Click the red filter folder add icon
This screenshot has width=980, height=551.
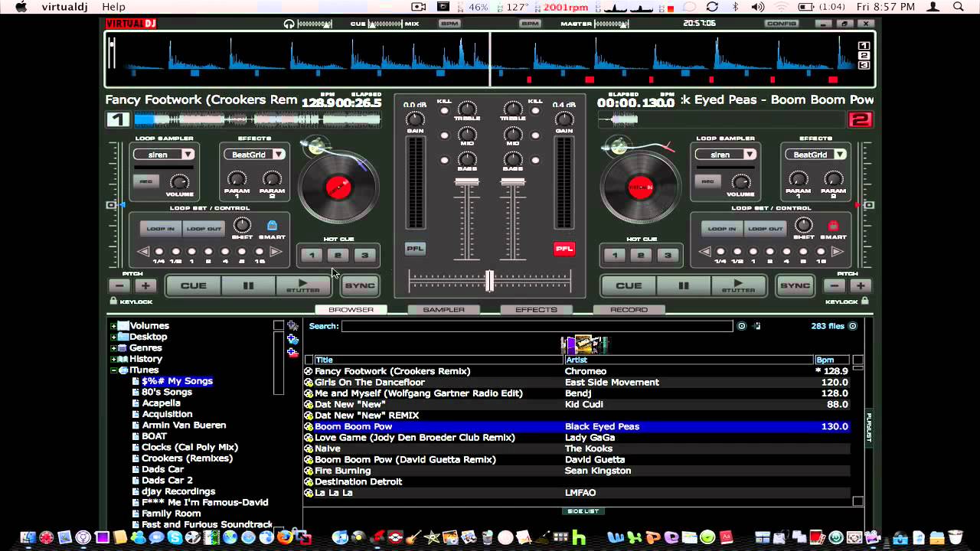292,352
